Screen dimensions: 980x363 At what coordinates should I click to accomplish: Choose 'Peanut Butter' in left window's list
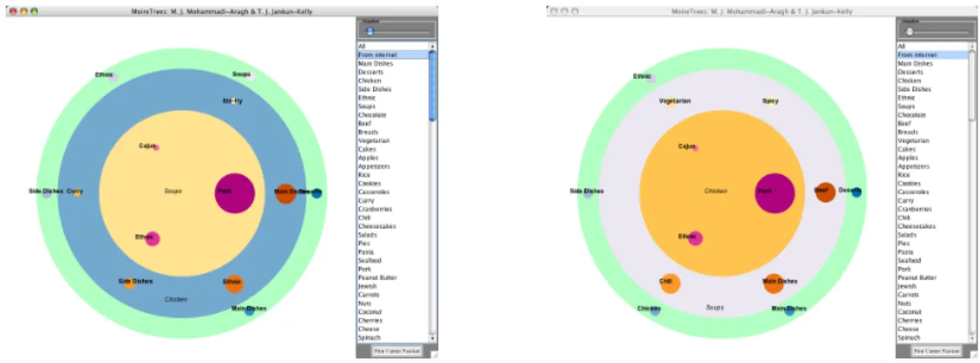pyautogui.click(x=393, y=277)
